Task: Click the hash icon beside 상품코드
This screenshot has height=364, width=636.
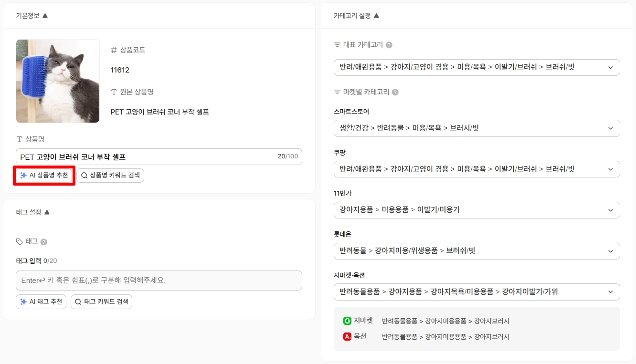Action: point(114,50)
